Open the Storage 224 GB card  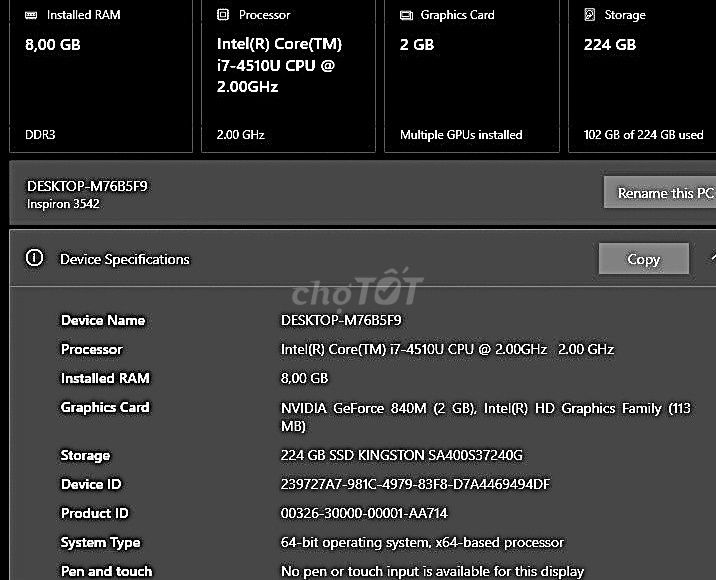tap(642, 75)
